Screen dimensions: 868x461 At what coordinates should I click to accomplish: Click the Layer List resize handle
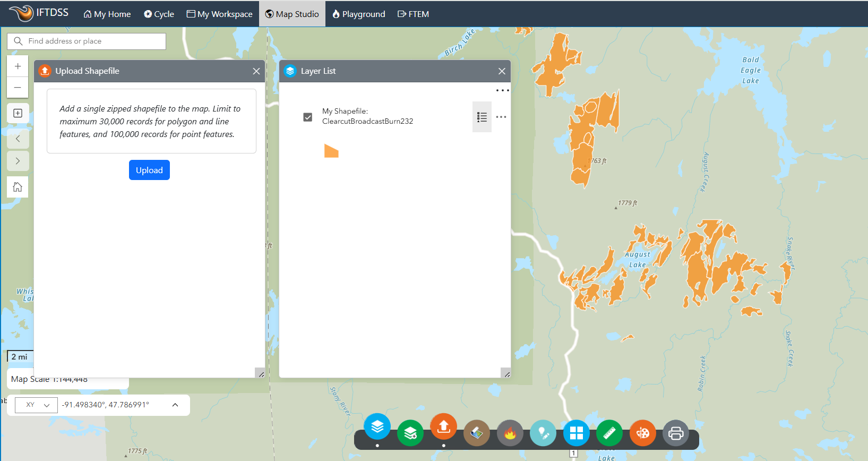click(x=506, y=373)
